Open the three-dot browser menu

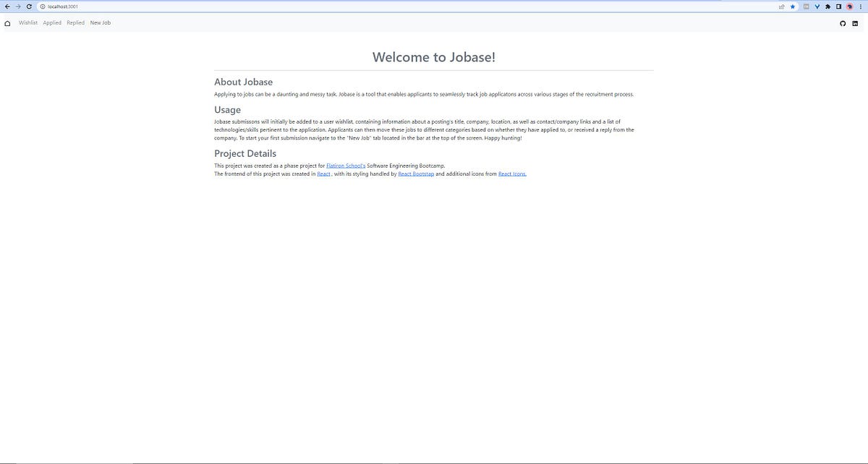861,6
